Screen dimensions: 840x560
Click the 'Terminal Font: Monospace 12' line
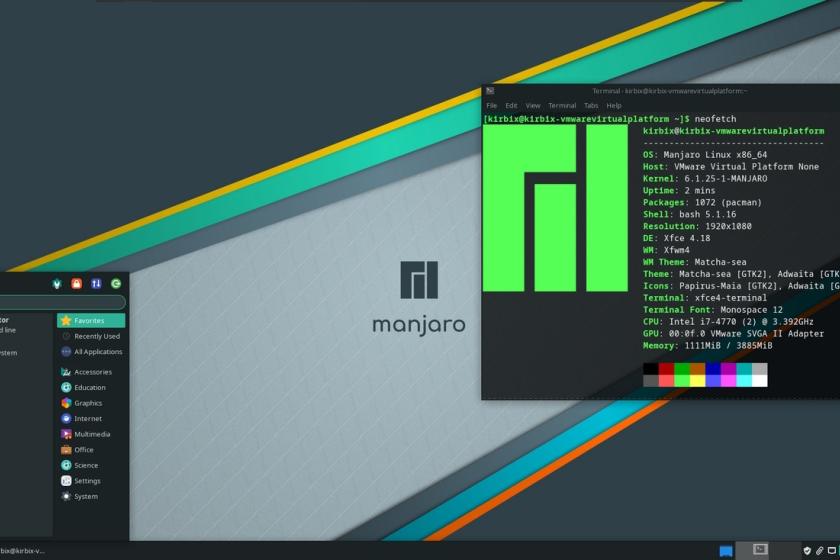tap(712, 310)
